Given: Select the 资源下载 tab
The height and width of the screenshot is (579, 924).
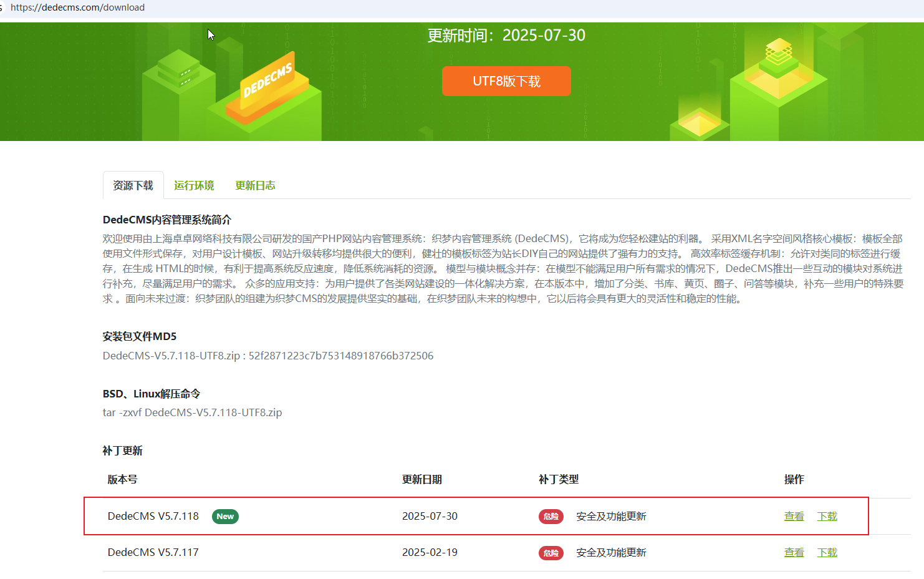Looking at the screenshot, I should [x=133, y=185].
